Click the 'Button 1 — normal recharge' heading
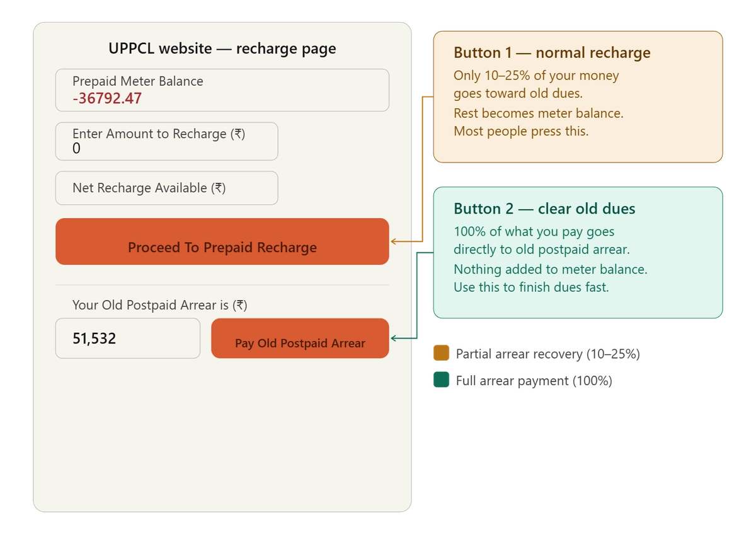The height and width of the screenshot is (556, 756). tap(552, 53)
